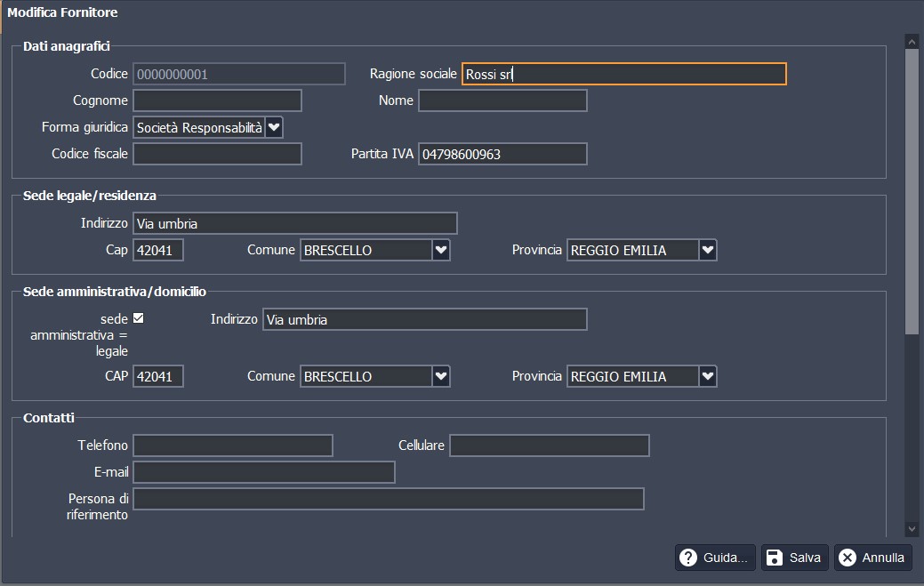Viewport: 924px width, 586px height.
Task: Focus the Ragione sociale field
Action: [x=623, y=74]
